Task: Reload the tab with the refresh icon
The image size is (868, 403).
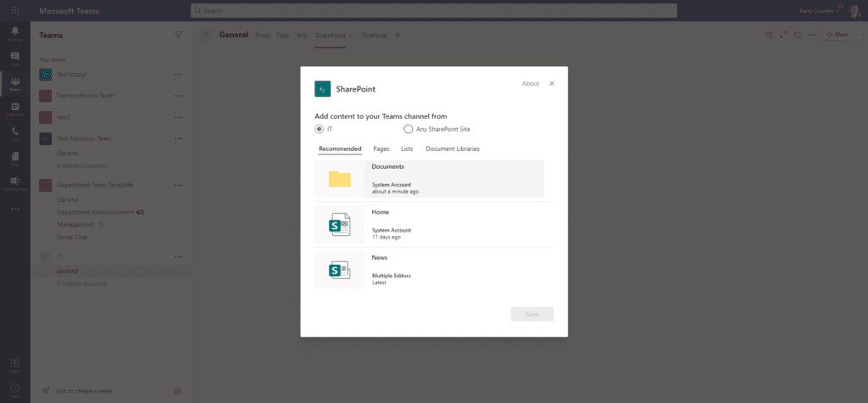Action: coord(797,35)
